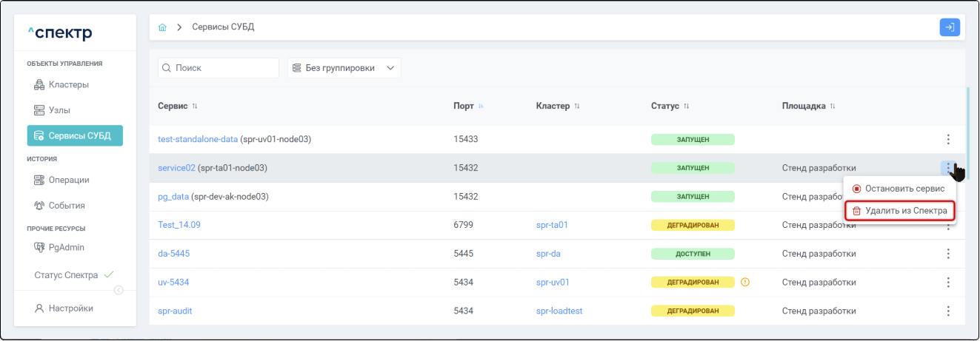Click the home icon in breadcrumb
Image resolution: width=980 pixels, height=341 pixels.
click(x=162, y=27)
